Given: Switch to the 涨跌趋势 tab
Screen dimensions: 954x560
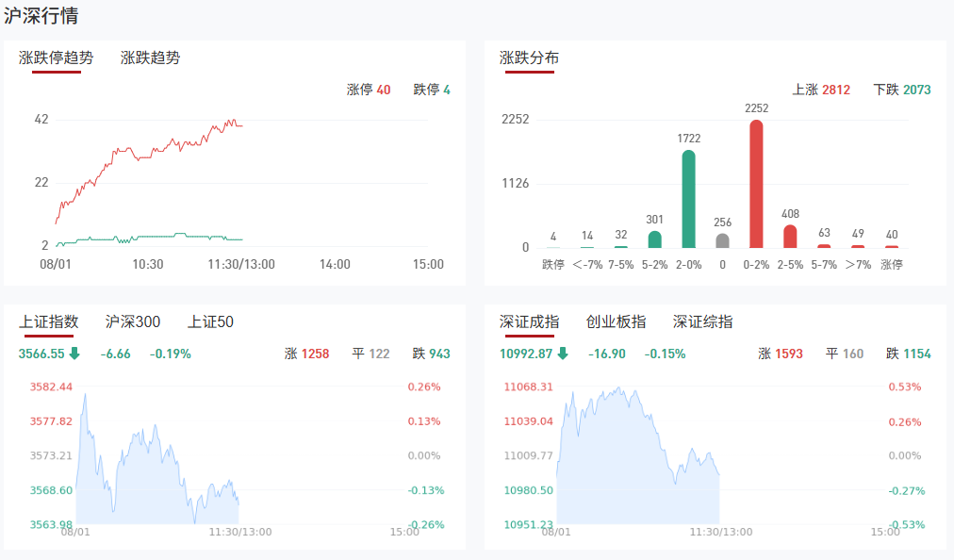Looking at the screenshot, I should click(150, 58).
